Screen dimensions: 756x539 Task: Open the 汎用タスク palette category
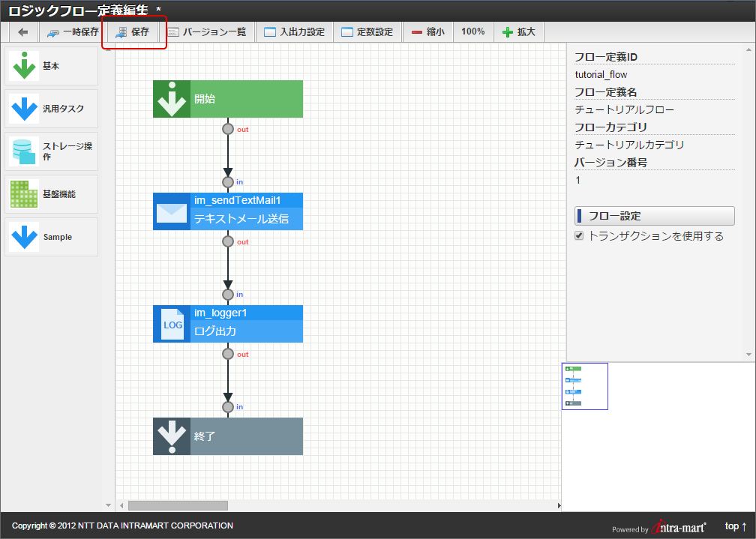[x=52, y=109]
